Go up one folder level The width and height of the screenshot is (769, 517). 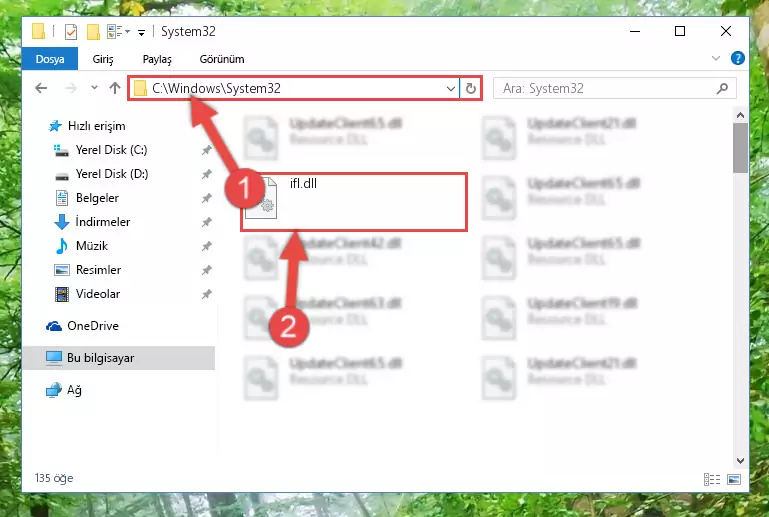[x=115, y=88]
